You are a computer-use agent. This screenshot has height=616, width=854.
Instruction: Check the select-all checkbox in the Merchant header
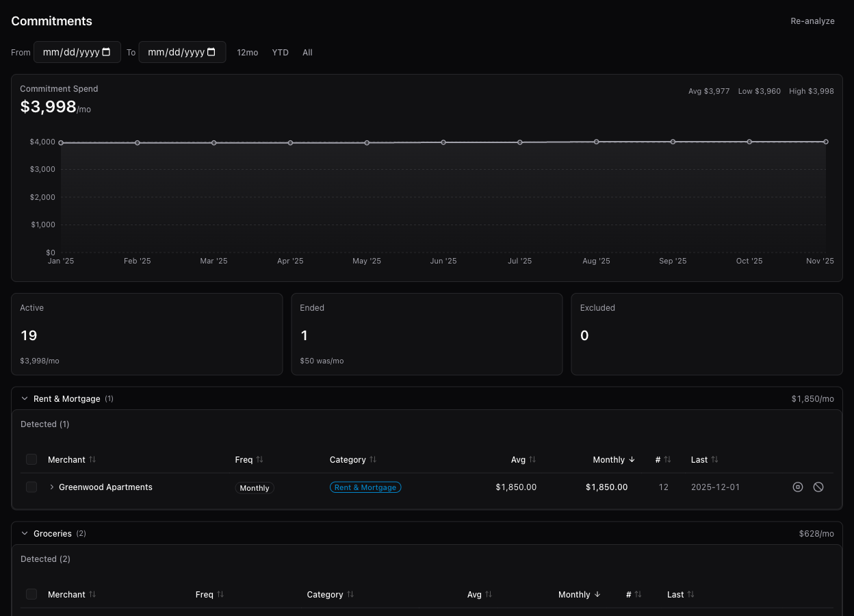click(x=31, y=459)
